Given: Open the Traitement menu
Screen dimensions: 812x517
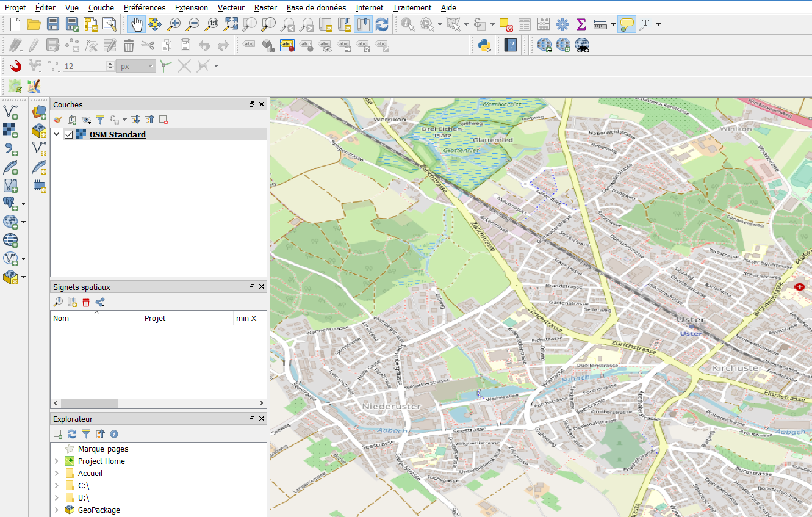Looking at the screenshot, I should tap(412, 7).
